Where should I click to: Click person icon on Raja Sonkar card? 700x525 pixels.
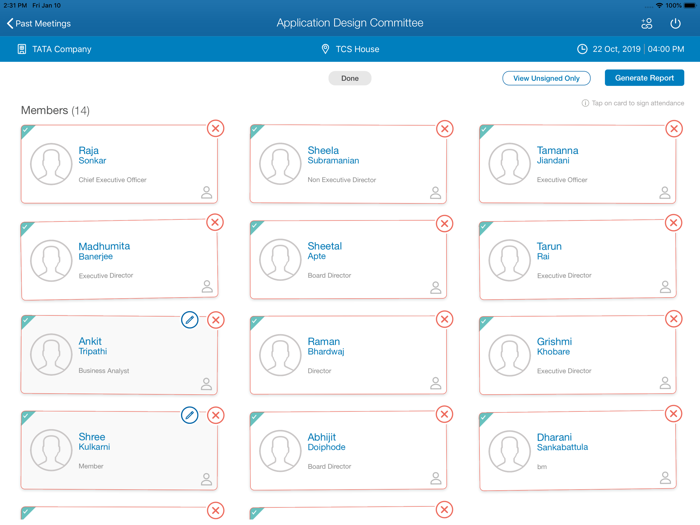(x=207, y=192)
